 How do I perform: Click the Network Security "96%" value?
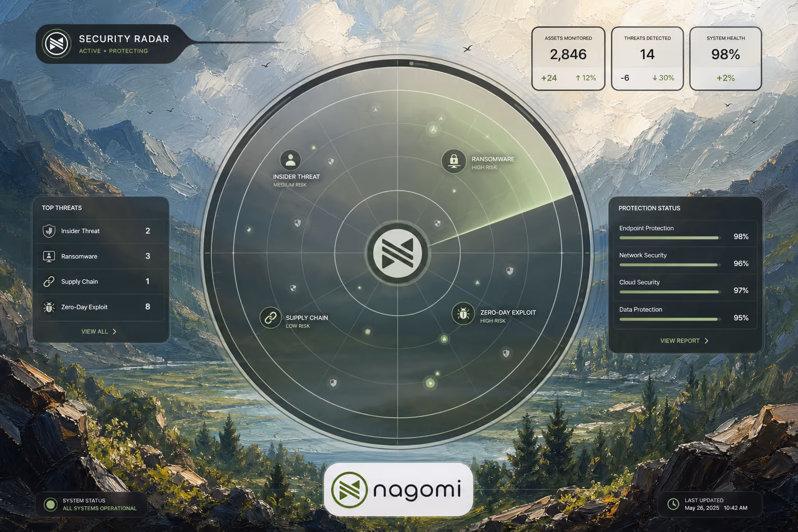click(741, 263)
